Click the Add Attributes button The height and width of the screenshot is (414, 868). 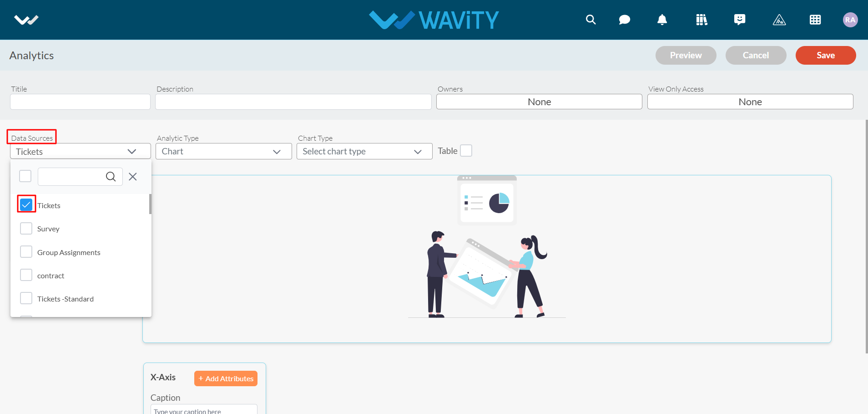pyautogui.click(x=226, y=378)
